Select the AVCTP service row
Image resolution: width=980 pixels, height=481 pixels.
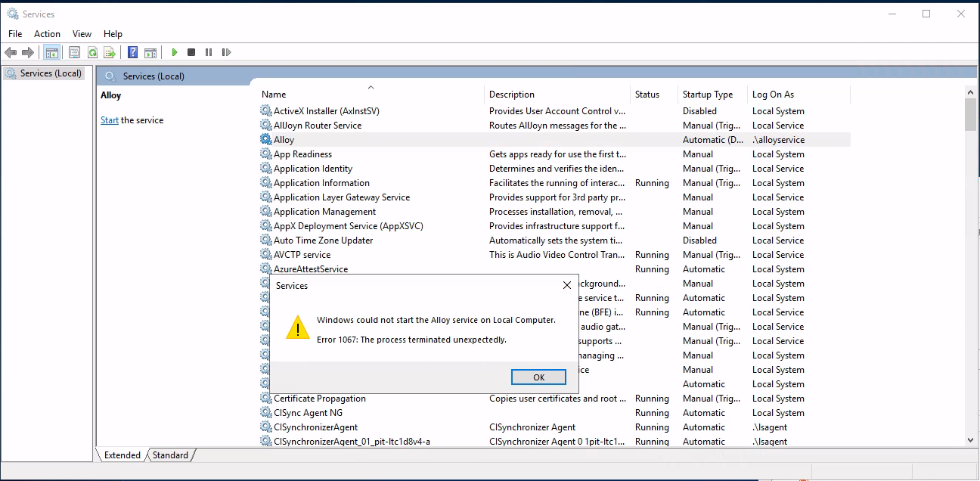pyautogui.click(x=554, y=255)
